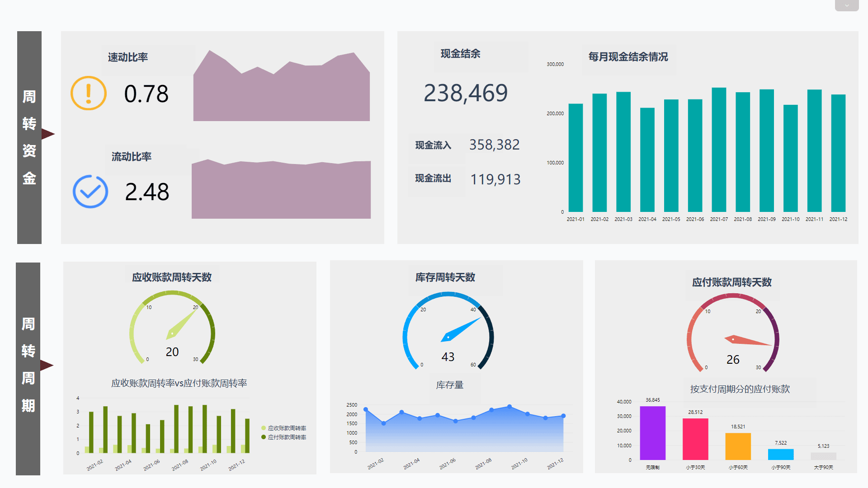Click the 现金流出 label

tap(433, 178)
